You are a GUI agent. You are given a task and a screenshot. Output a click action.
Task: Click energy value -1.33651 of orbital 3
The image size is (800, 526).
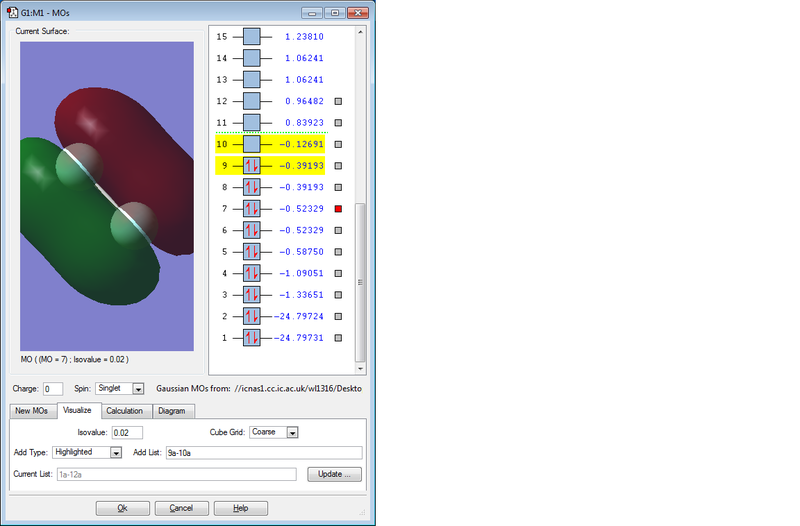pos(301,295)
